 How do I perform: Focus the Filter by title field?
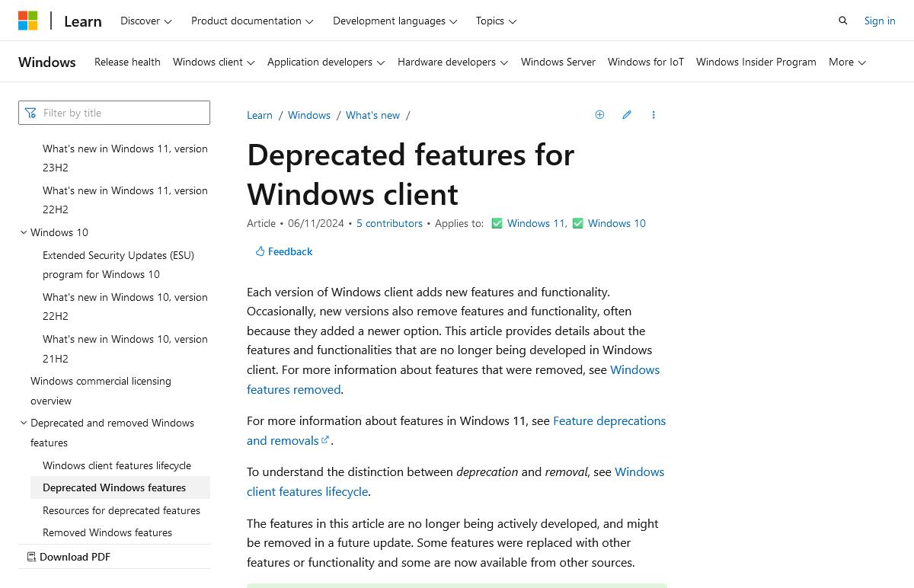point(114,113)
